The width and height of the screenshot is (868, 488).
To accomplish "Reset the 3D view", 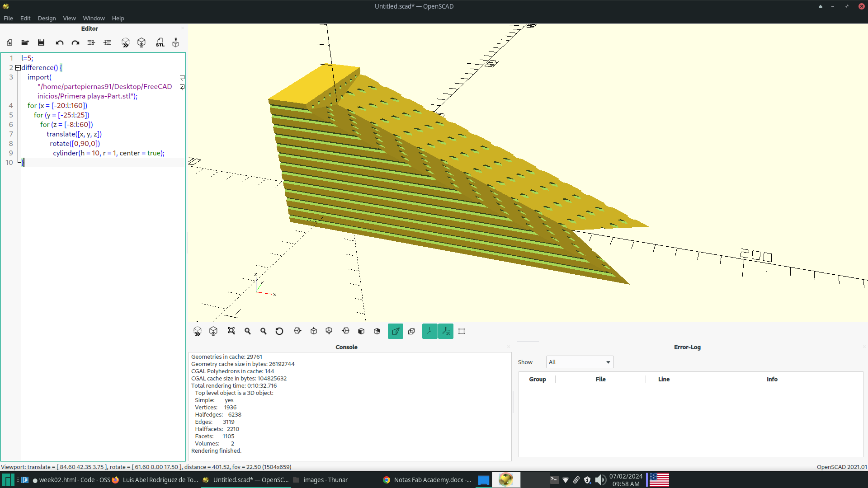I will click(279, 331).
